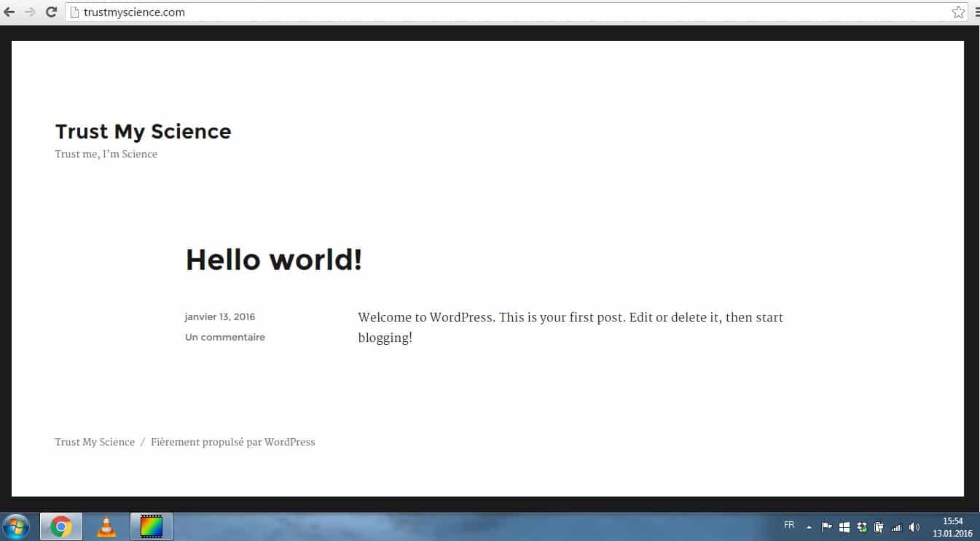The image size is (980, 541).
Task: Open the Windows Start orb
Action: 16,526
